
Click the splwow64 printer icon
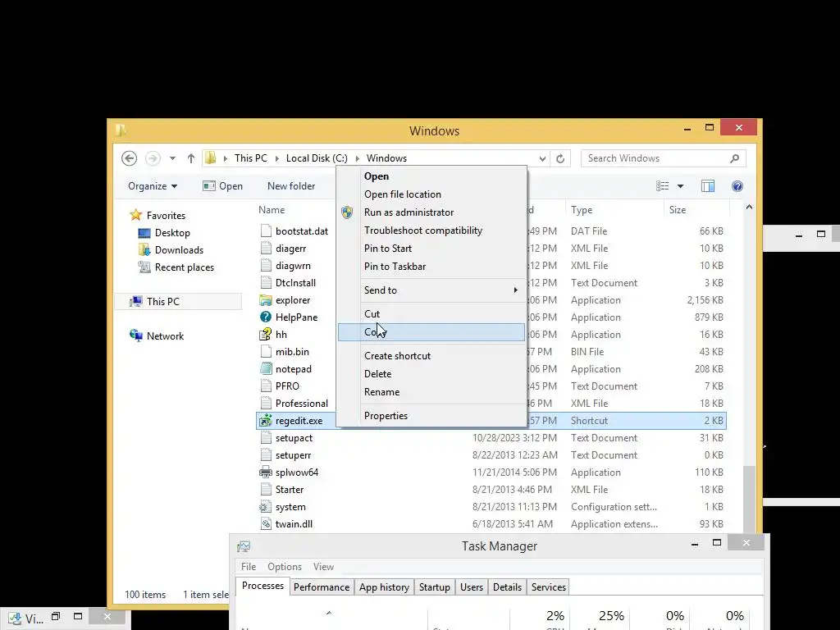coord(266,472)
